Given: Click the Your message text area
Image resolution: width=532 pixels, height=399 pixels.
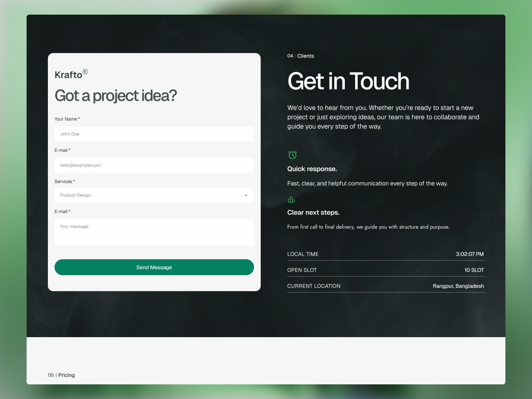Looking at the screenshot, I should (x=154, y=232).
